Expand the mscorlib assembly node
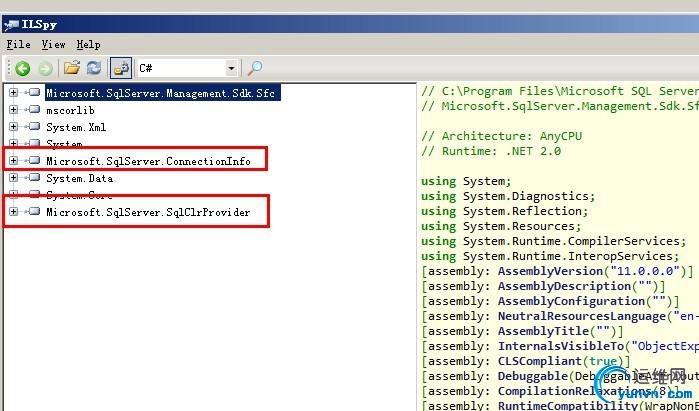The width and height of the screenshot is (699, 411). click(x=13, y=110)
